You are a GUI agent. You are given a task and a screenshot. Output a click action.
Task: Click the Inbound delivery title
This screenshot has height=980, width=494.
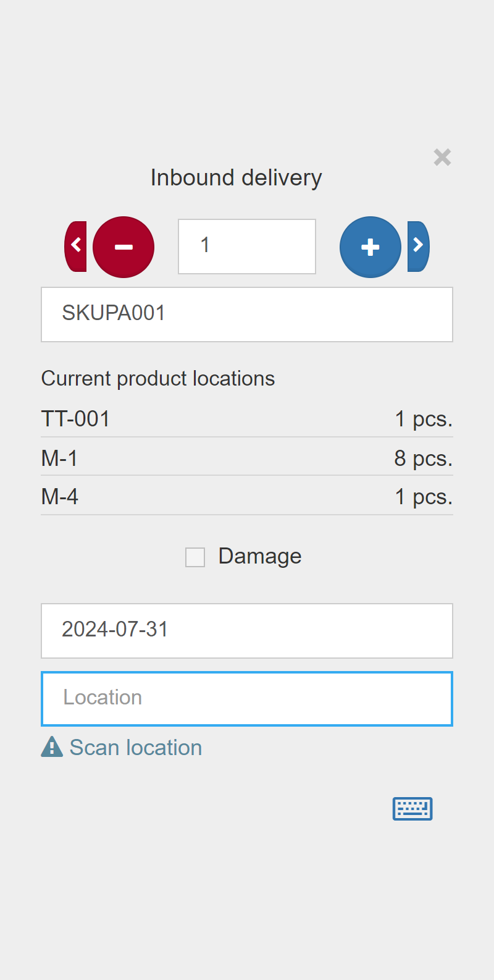coord(237,178)
